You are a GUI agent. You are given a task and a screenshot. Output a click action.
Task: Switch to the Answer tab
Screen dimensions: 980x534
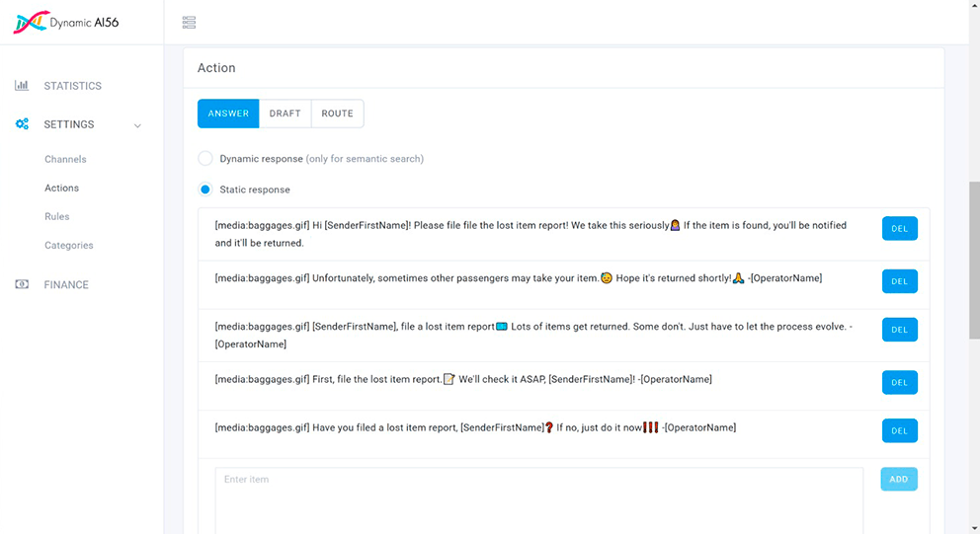[x=228, y=114]
